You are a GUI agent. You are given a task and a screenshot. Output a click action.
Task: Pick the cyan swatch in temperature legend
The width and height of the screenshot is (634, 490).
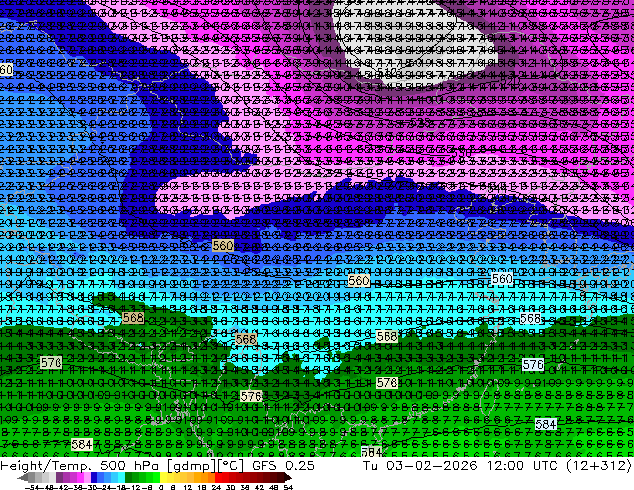pyautogui.click(x=121, y=478)
